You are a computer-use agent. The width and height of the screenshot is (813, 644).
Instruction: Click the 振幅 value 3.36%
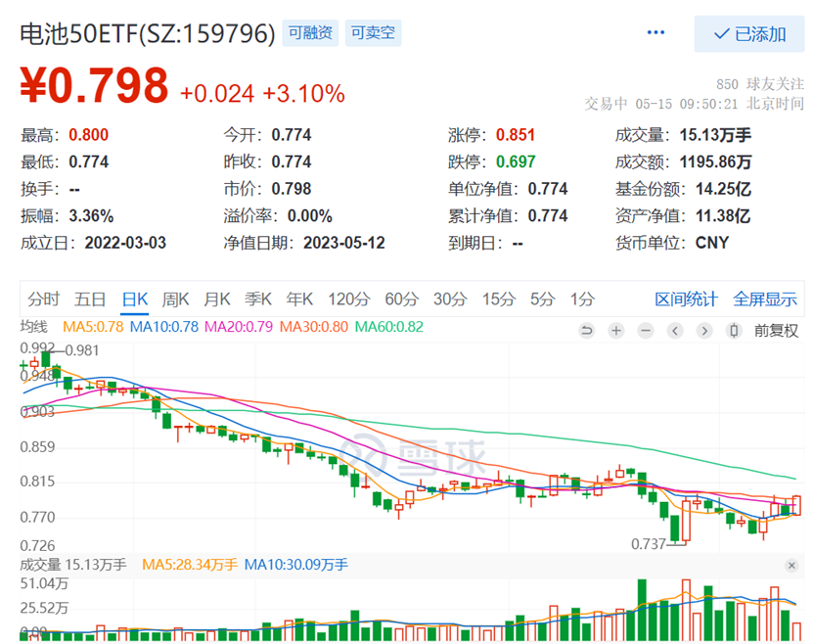tap(91, 215)
